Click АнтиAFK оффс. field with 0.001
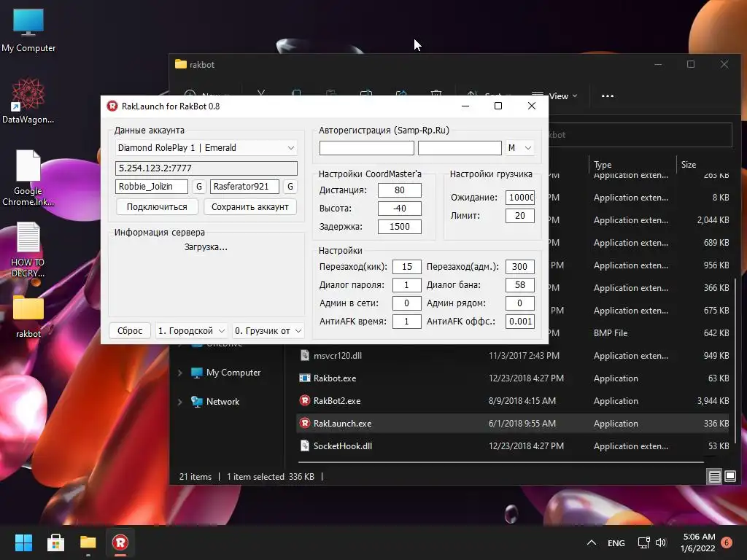The width and height of the screenshot is (747, 560). coord(519,322)
